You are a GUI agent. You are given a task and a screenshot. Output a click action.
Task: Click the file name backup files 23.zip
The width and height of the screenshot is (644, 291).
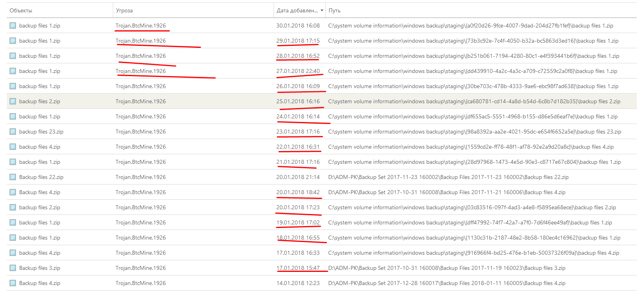click(x=41, y=132)
